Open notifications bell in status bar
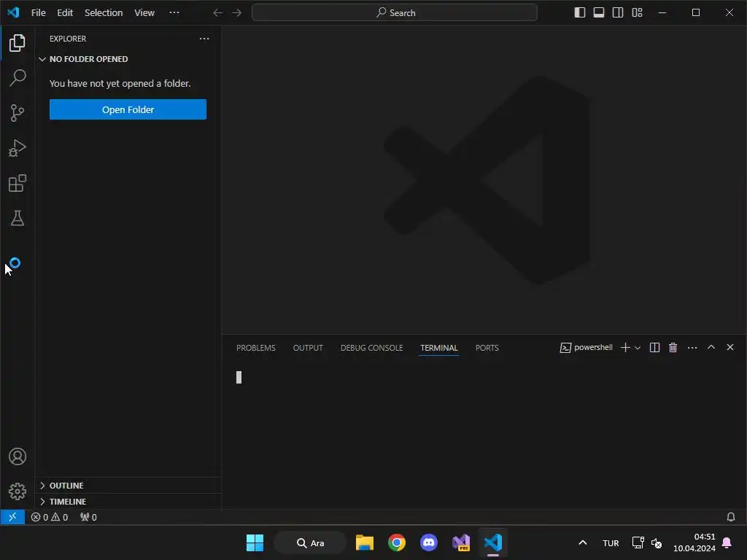 coord(731,517)
